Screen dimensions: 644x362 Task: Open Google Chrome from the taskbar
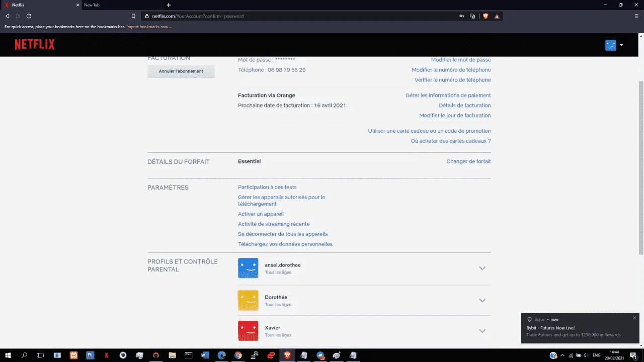tap(238, 355)
